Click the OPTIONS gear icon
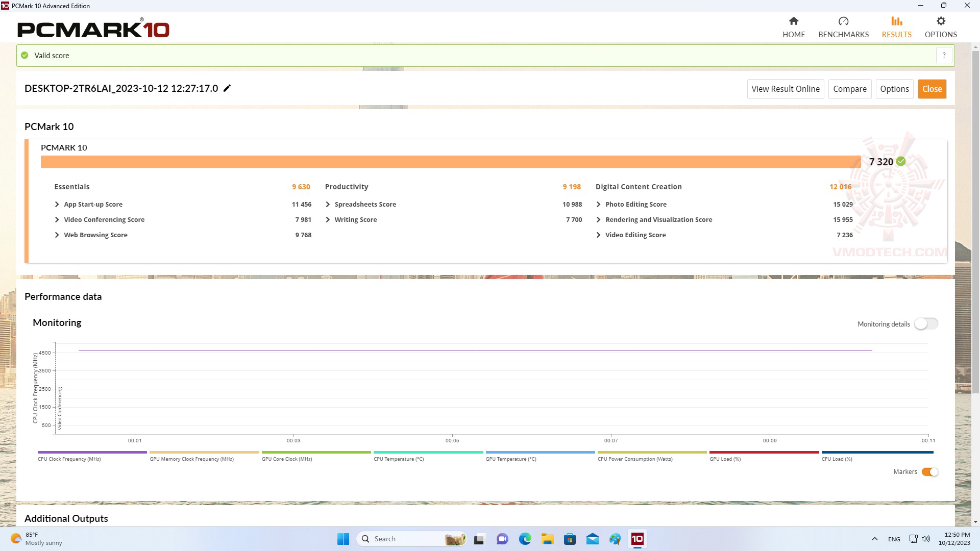 (941, 21)
